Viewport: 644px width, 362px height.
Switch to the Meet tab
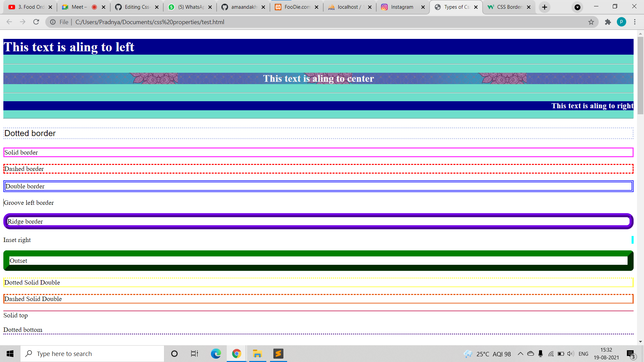pos(84,7)
